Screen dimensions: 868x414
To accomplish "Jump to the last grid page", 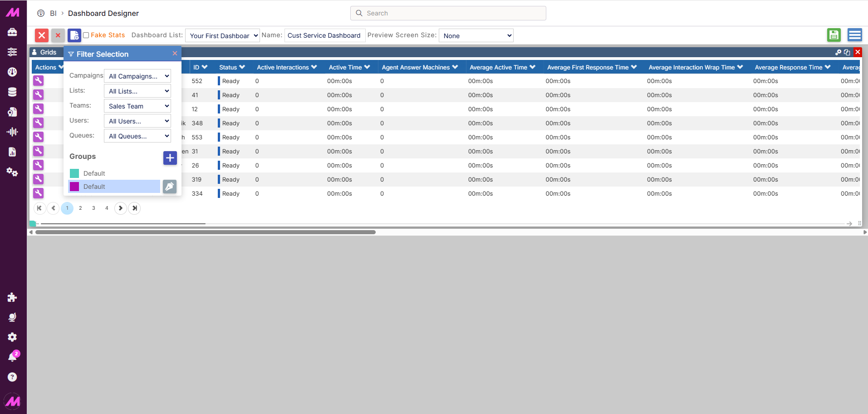I will 134,208.
